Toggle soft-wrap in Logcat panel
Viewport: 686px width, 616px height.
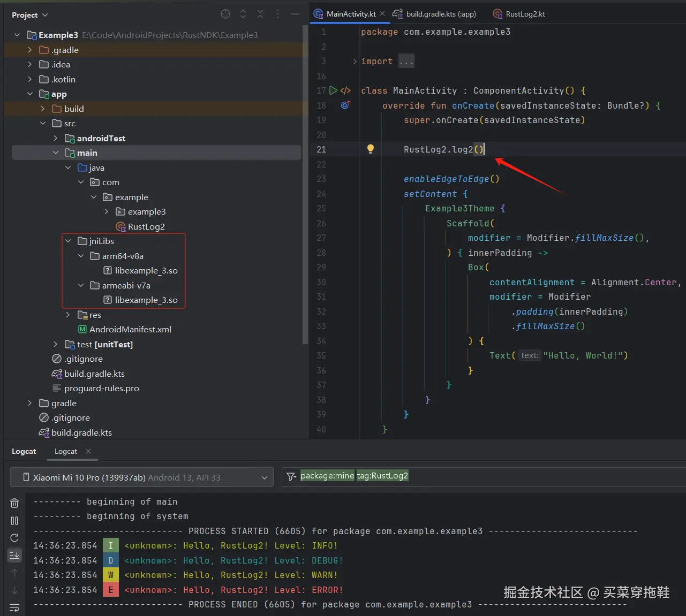click(14, 607)
